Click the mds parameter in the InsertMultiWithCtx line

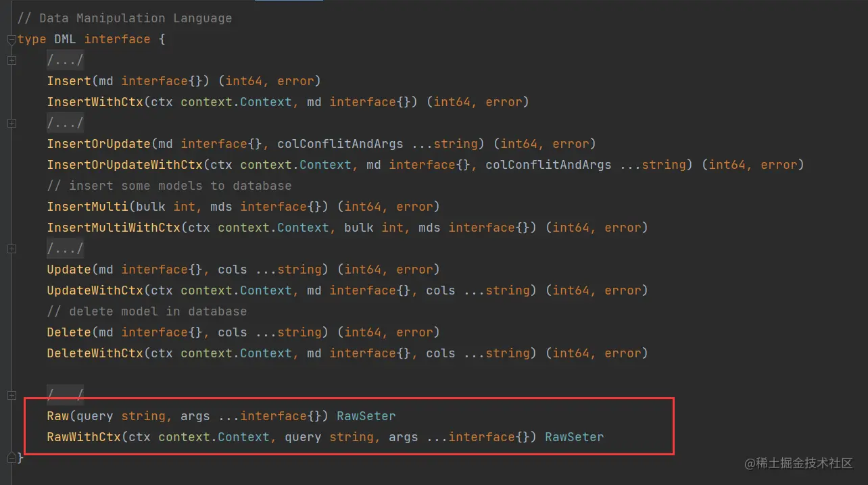(429, 228)
